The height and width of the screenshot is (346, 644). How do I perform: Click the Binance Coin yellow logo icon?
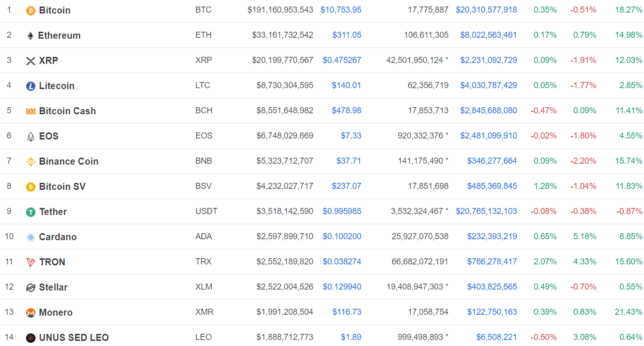pyautogui.click(x=31, y=162)
